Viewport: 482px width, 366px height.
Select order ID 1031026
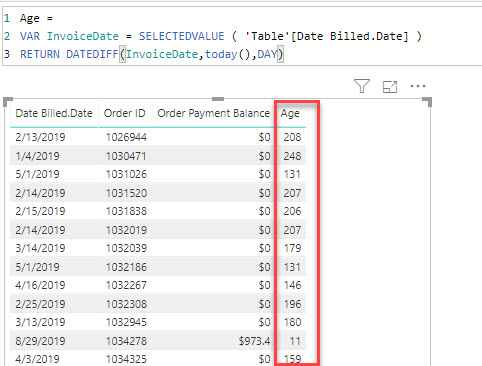pos(126,174)
